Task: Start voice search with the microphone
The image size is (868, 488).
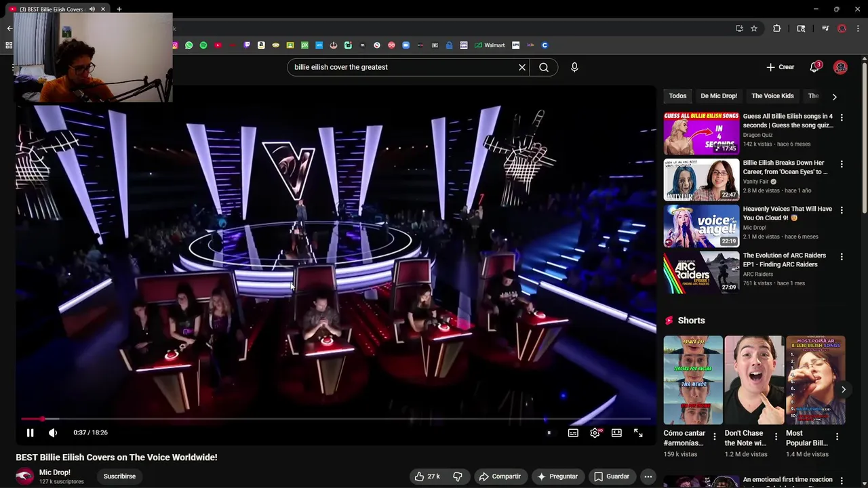Action: coord(574,67)
